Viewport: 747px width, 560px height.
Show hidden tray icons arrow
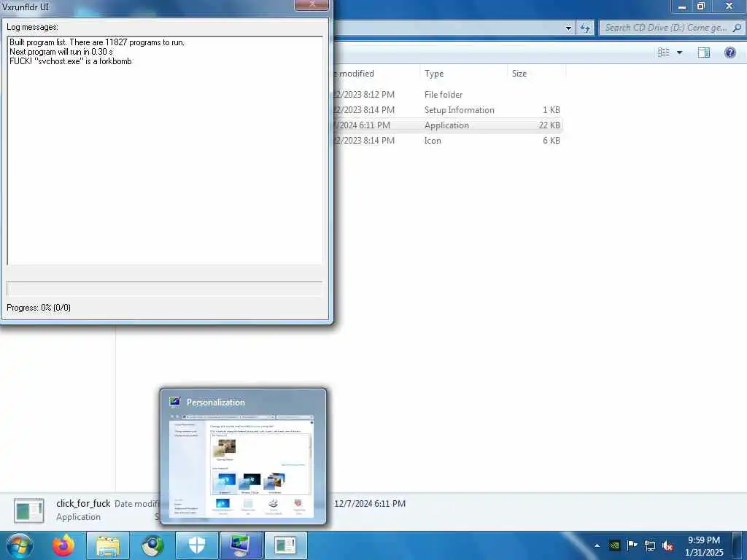point(597,545)
